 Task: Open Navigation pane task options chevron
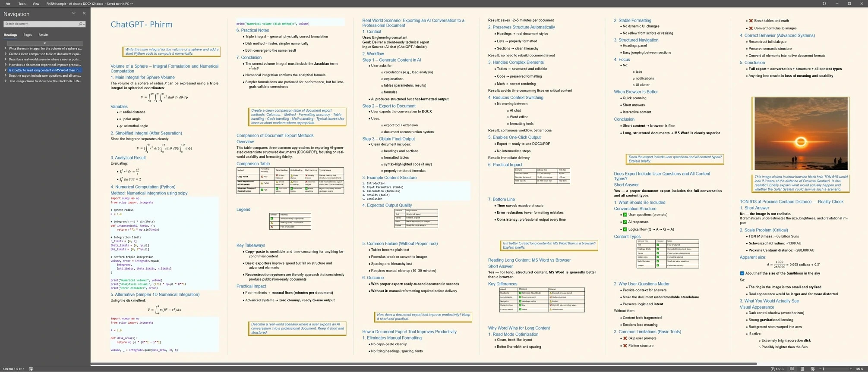pos(73,13)
